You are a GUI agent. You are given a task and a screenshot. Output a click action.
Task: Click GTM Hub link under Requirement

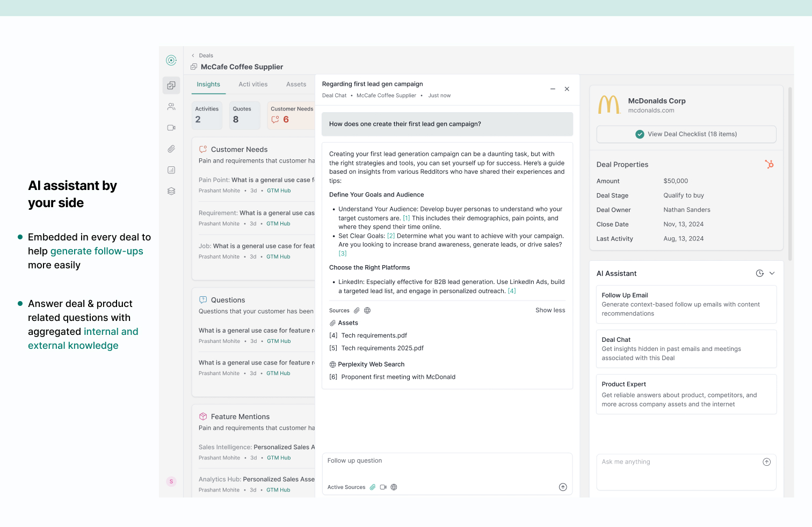(x=278, y=224)
